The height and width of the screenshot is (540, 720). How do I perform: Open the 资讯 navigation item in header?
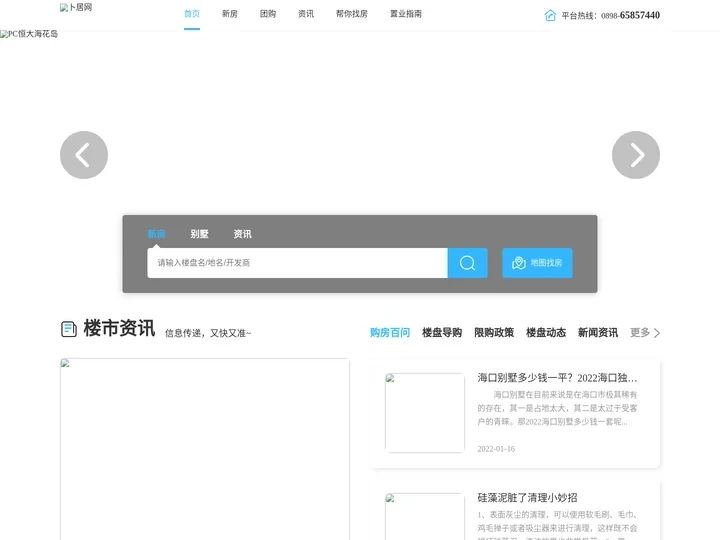click(x=306, y=14)
